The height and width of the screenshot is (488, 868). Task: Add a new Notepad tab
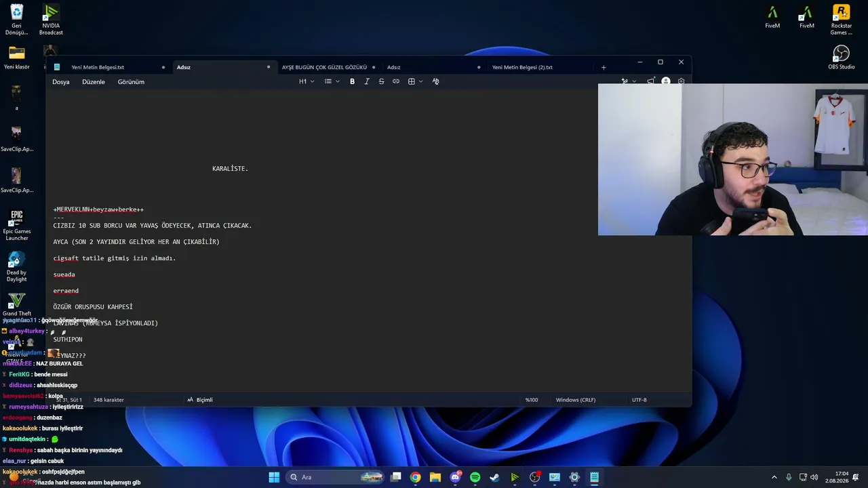click(x=604, y=67)
